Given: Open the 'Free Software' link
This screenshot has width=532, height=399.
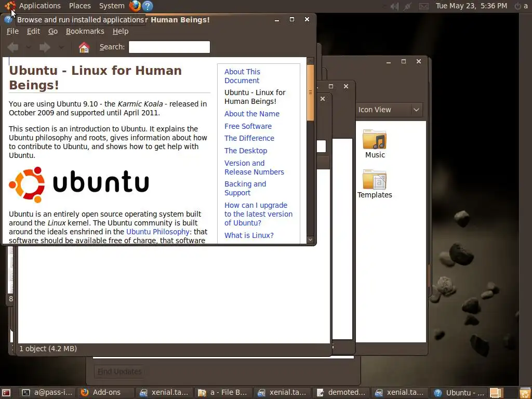Looking at the screenshot, I should click(248, 126).
